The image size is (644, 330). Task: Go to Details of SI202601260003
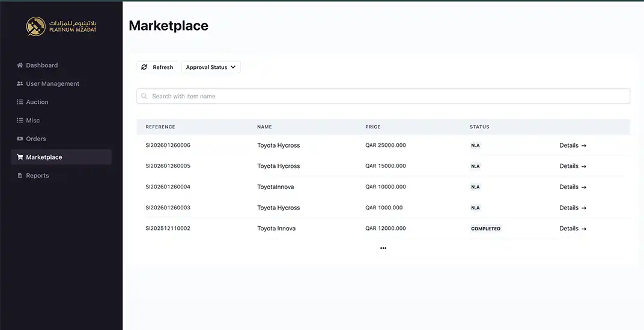pos(573,208)
